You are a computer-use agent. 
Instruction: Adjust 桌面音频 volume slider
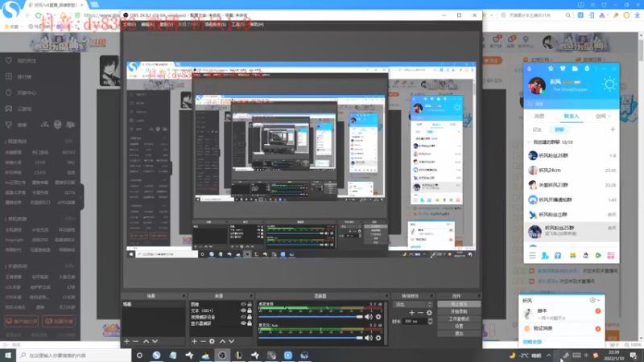pyautogui.click(x=311, y=316)
